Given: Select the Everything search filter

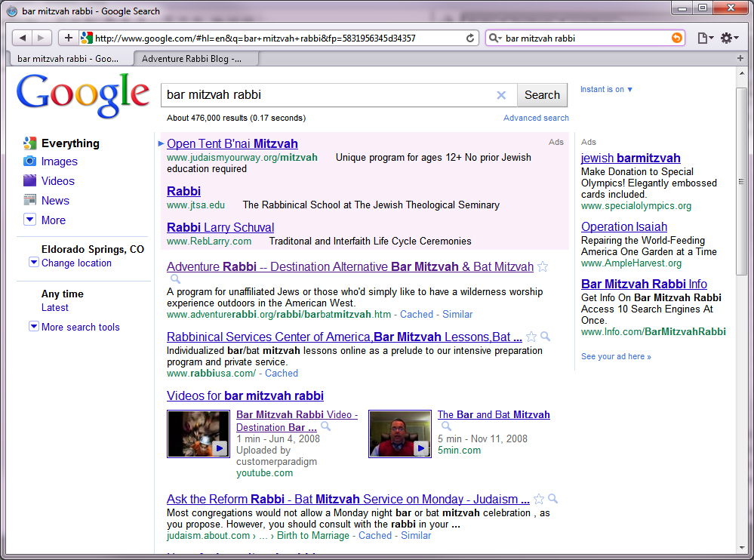Looking at the screenshot, I should click(70, 143).
